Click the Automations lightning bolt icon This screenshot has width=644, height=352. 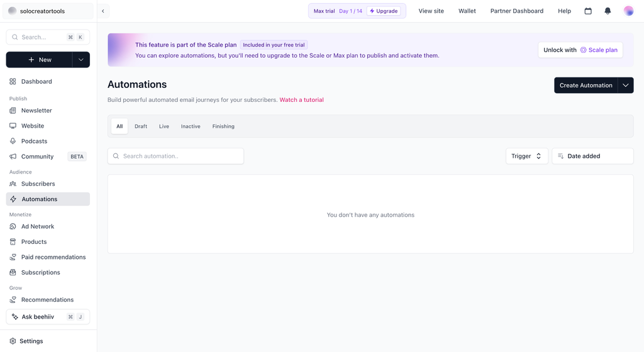pyautogui.click(x=13, y=199)
